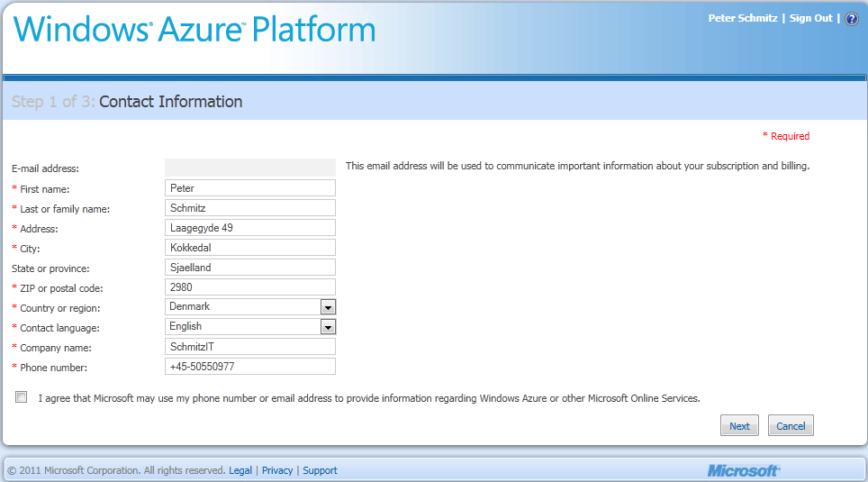Focus the ZIP or postal code field
This screenshot has width=868, height=482.
250,287
